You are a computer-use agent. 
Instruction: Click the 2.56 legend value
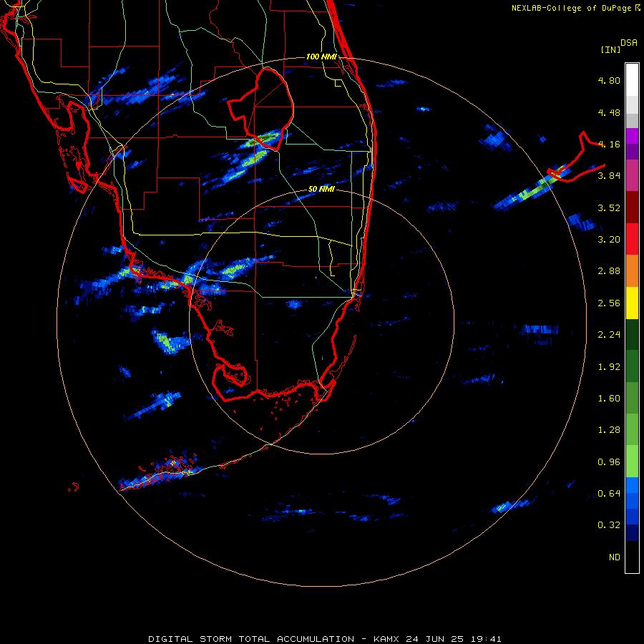click(x=609, y=303)
